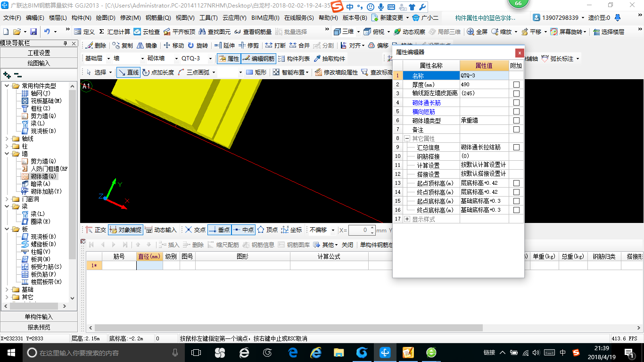Open the QTQ-3 component dropdown
Screen dimensions: 644x362
[209, 59]
